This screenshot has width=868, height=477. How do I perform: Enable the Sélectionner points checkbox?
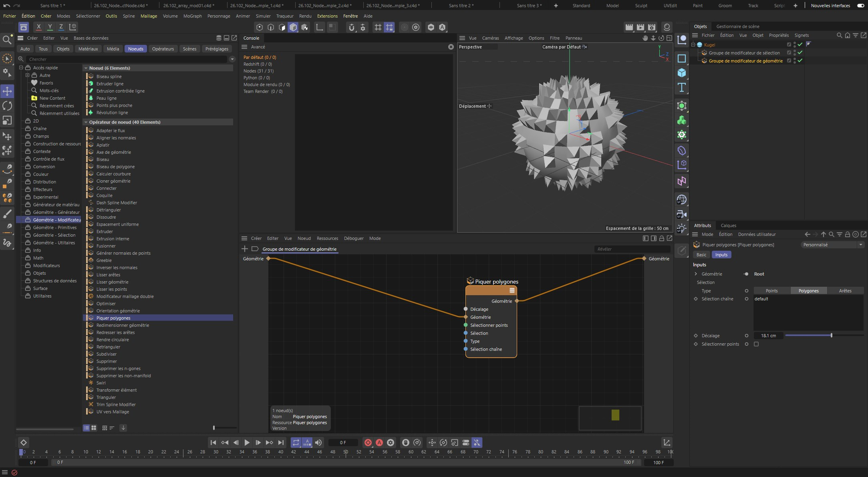pos(756,344)
